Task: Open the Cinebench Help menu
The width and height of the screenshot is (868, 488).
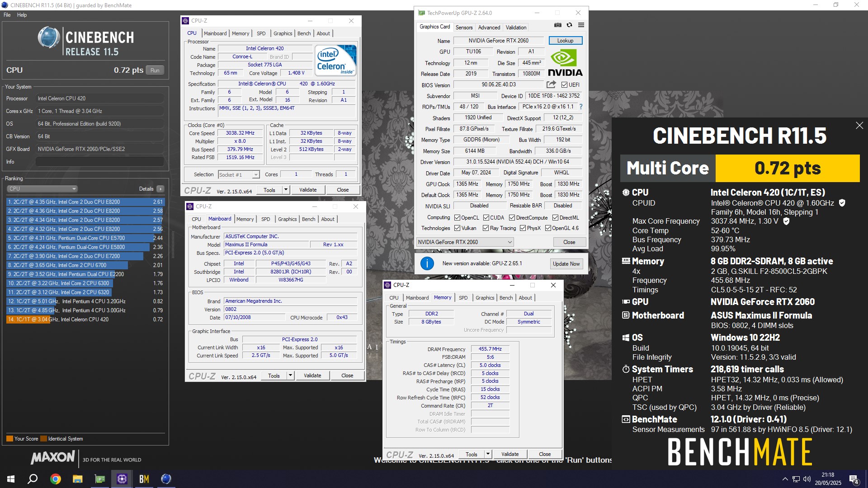Action: click(x=22, y=15)
